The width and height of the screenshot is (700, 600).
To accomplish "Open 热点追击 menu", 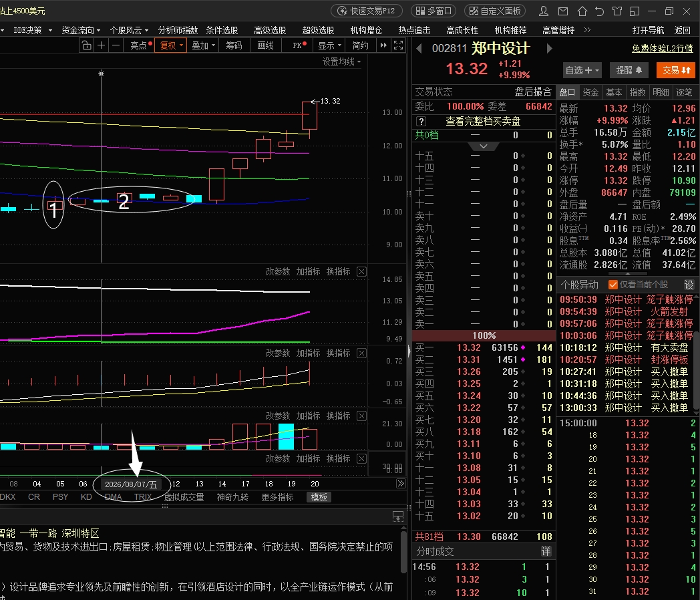I will 414,30.
